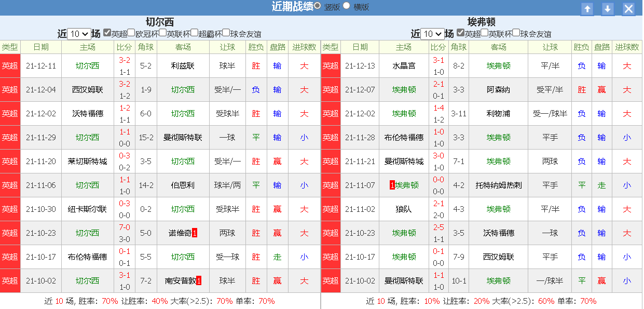Click 布伦特福德 in Chelsea's 21-10-17 row
The width and height of the screenshot is (644, 309).
(x=87, y=257)
